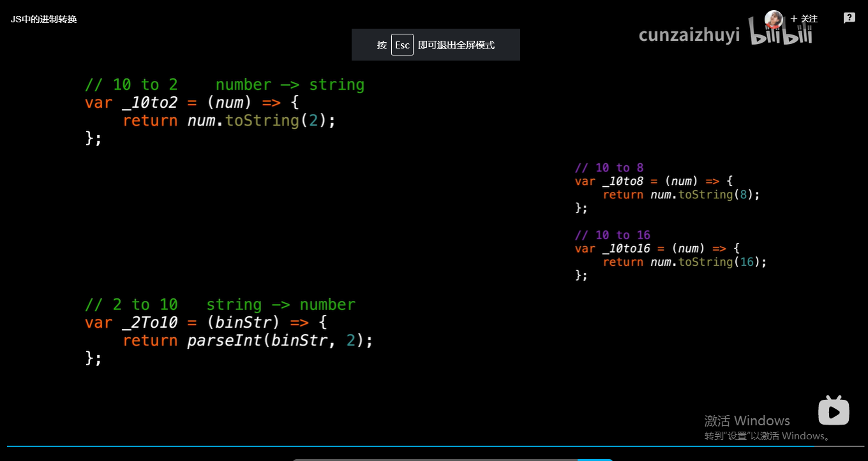
Task: Click the line "return num.toString(8);"
Action: (682, 194)
